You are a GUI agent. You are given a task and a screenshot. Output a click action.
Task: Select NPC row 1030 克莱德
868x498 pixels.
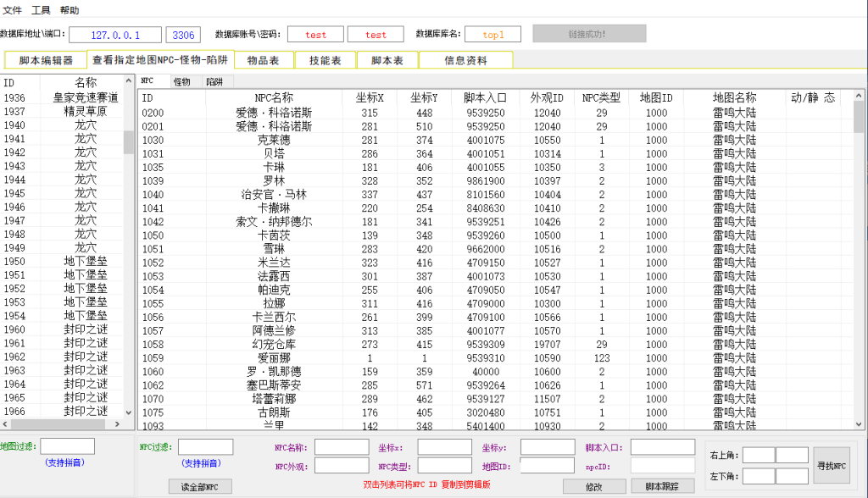495,140
